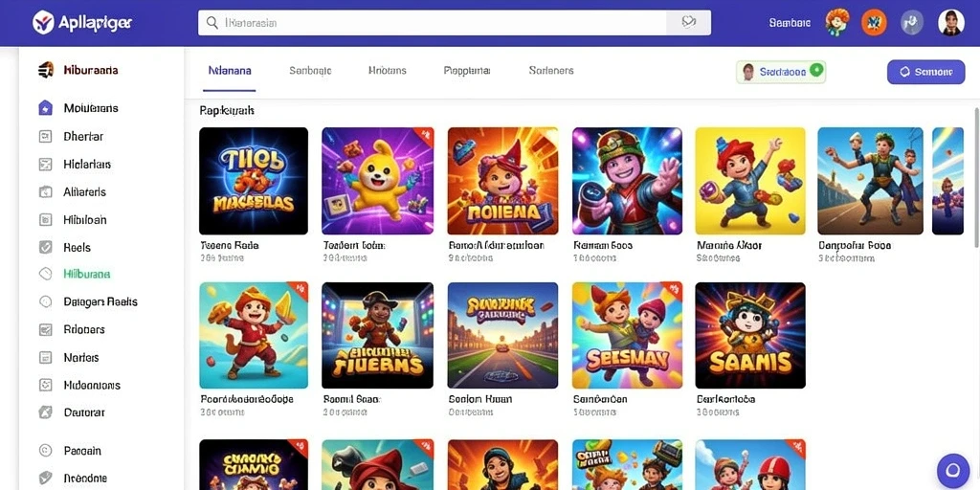Click the magnifier icon in search bar
The image size is (980, 490).
pos(212,23)
